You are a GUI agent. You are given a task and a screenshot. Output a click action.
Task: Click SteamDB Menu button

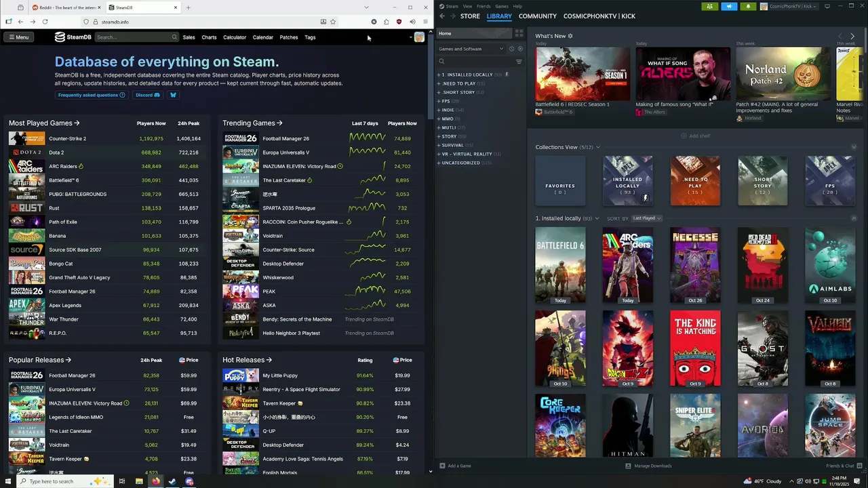coord(18,37)
